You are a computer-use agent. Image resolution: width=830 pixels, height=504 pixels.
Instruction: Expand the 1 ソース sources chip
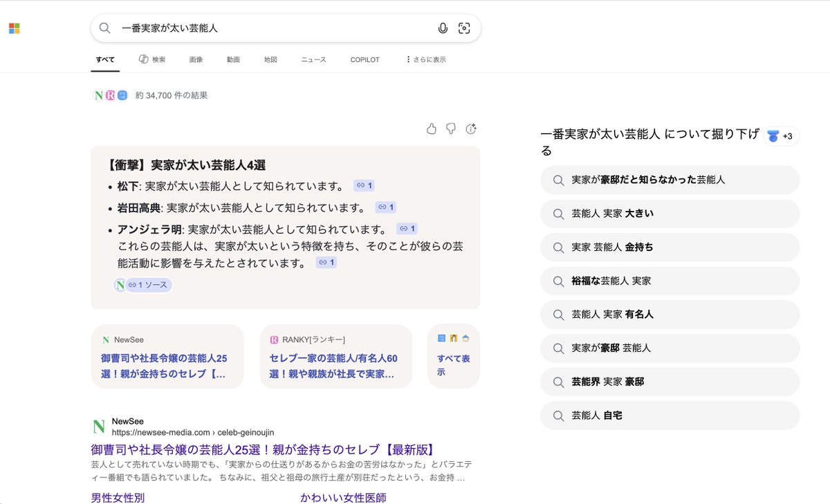[147, 285]
